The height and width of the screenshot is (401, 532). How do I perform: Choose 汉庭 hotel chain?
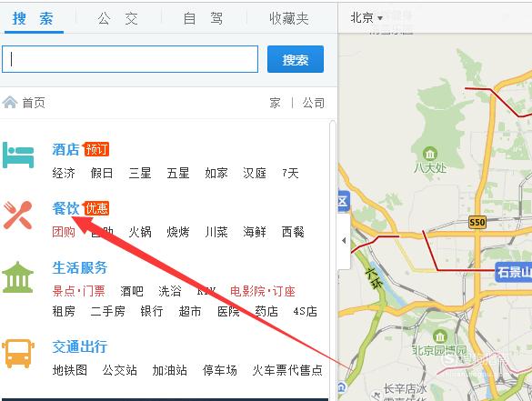[x=254, y=173]
